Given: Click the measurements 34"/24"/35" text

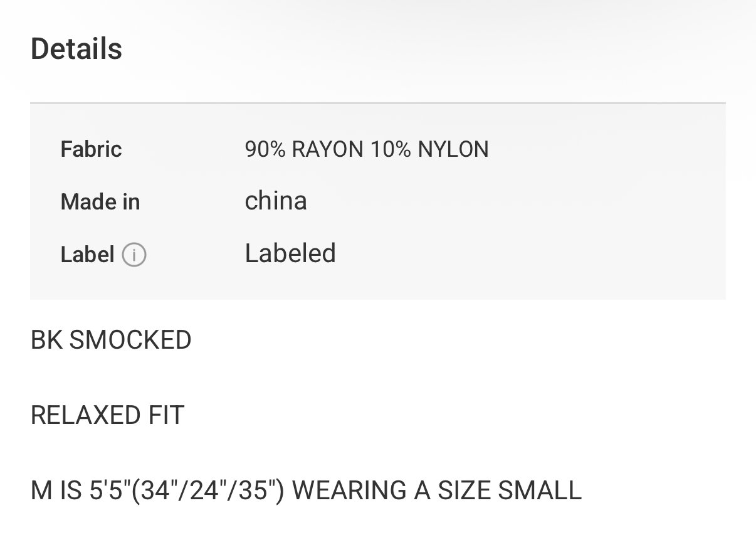Looking at the screenshot, I should (209, 490).
